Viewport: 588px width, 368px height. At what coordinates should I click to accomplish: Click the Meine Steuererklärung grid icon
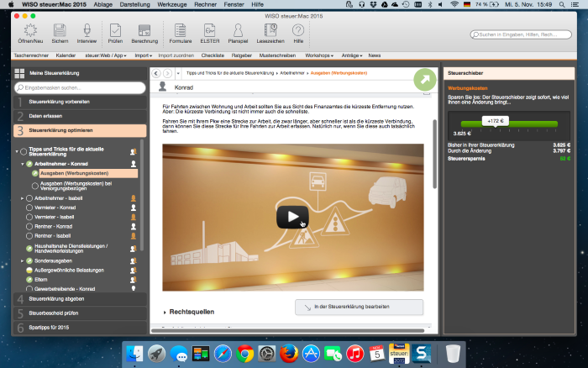click(19, 73)
